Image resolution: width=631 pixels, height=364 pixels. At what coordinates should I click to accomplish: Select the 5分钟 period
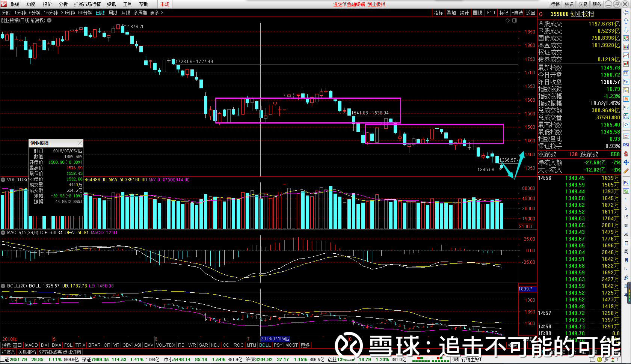tap(35, 13)
